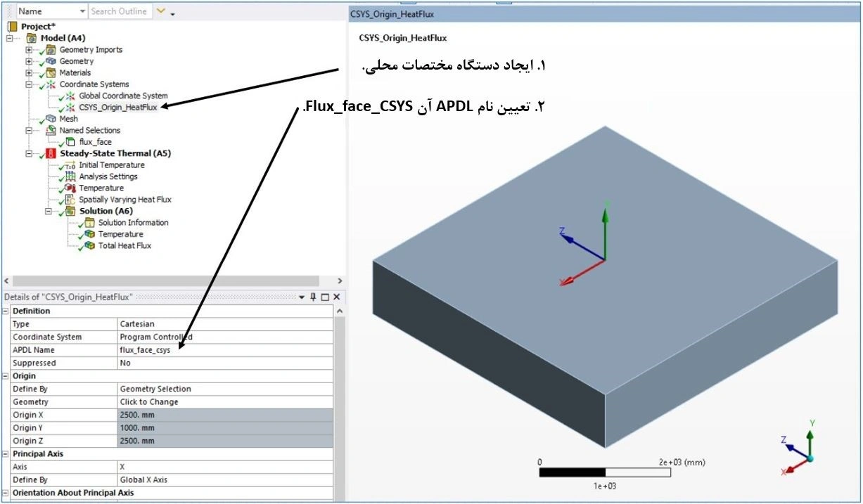Select the Total Heat Flux result icon
This screenshot has width=863, height=504.
89,246
